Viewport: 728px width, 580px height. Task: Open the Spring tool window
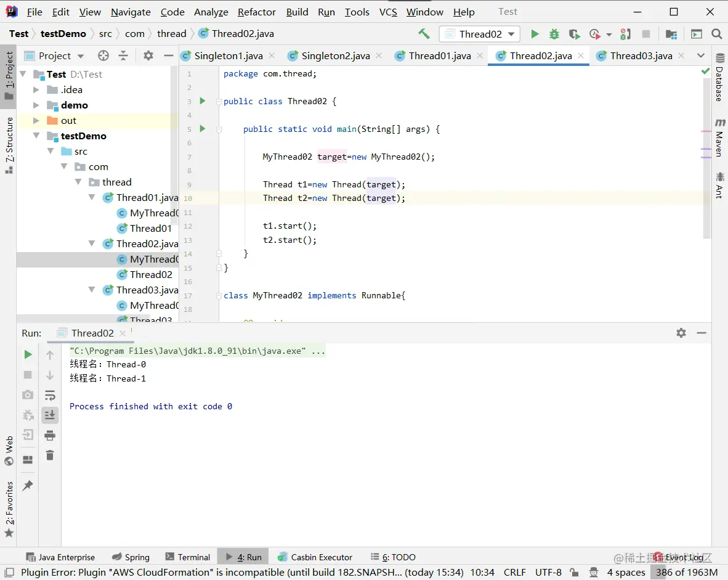131,557
